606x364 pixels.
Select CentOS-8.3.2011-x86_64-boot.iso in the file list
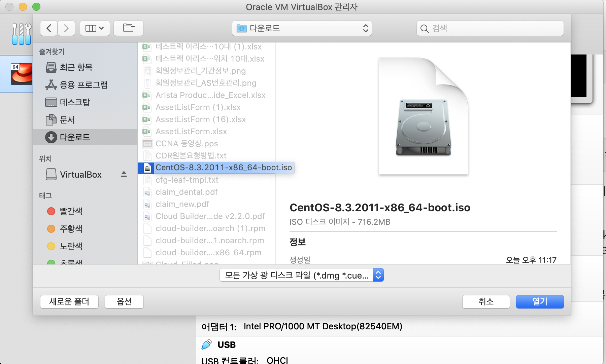(216, 168)
